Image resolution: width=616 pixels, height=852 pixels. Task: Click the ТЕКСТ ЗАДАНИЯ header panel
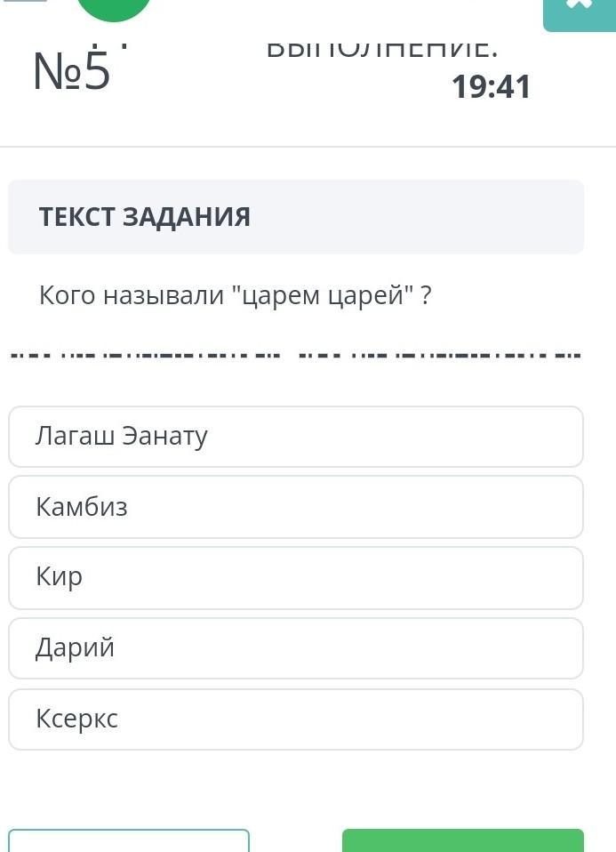(x=296, y=217)
